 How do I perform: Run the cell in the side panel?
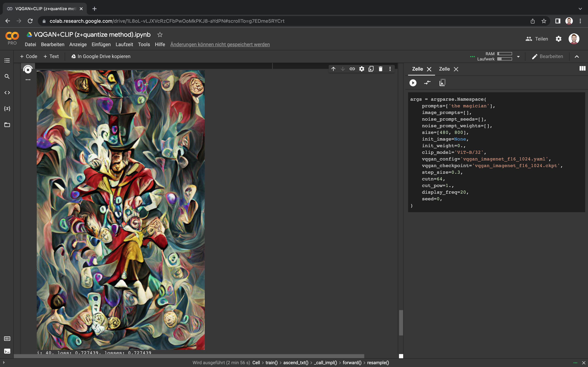coord(413,83)
